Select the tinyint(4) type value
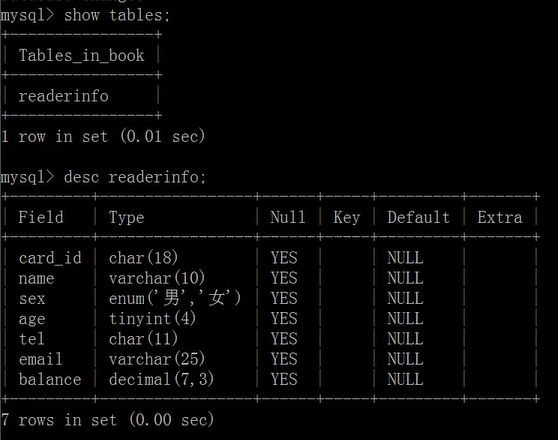The width and height of the screenshot is (558, 440). click(152, 319)
